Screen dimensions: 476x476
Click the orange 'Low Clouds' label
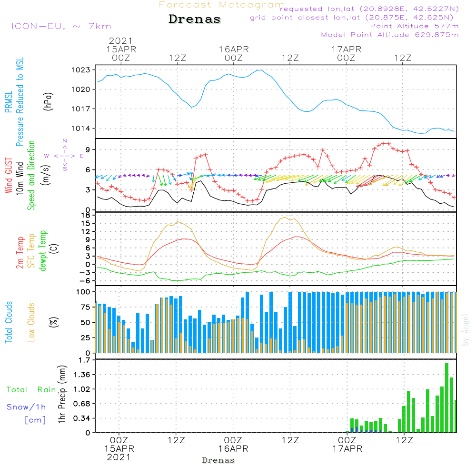31,322
